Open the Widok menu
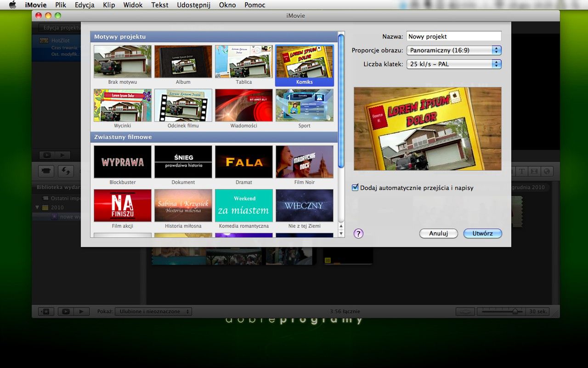Image resolution: width=588 pixels, height=368 pixels. click(133, 5)
